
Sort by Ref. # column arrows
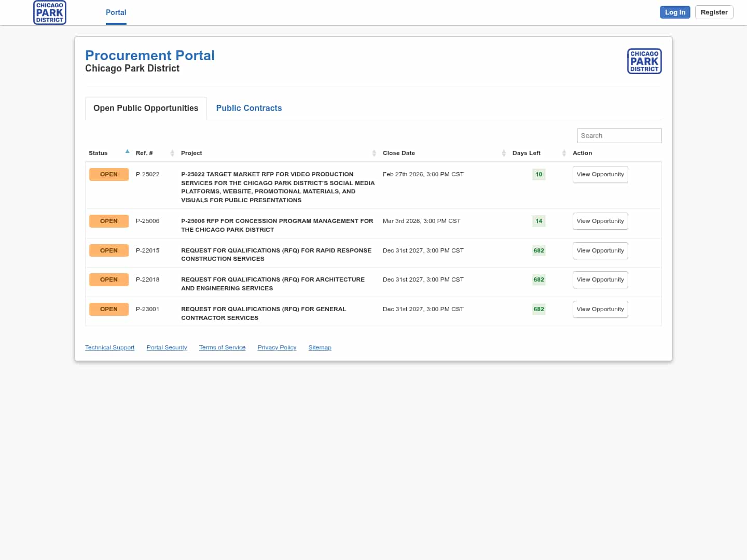(172, 153)
